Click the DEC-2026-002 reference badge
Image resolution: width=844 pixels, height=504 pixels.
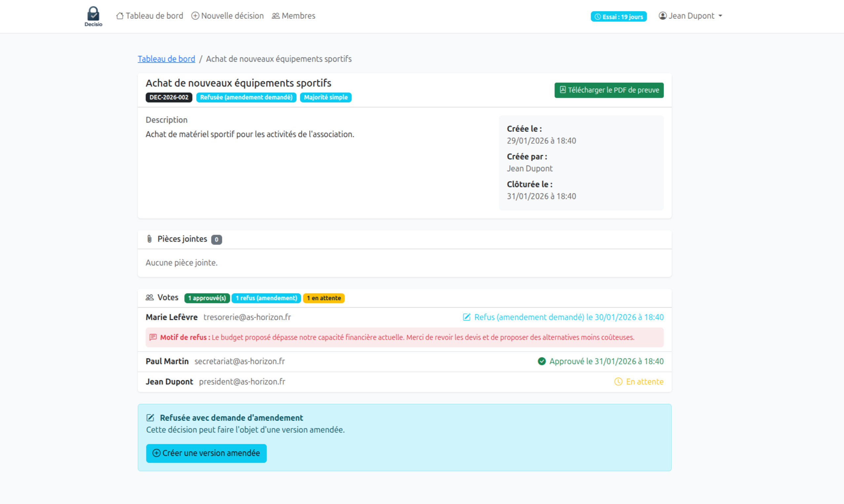click(169, 97)
